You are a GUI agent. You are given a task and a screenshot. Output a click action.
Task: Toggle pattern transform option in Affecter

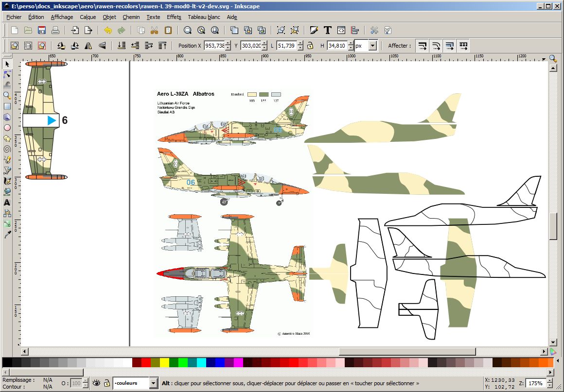click(x=463, y=46)
